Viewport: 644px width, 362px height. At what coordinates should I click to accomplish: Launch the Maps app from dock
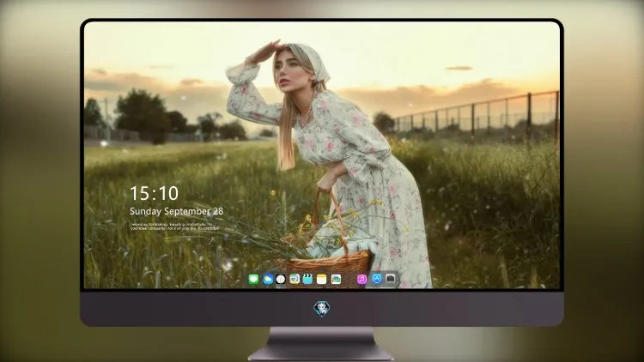(x=295, y=280)
